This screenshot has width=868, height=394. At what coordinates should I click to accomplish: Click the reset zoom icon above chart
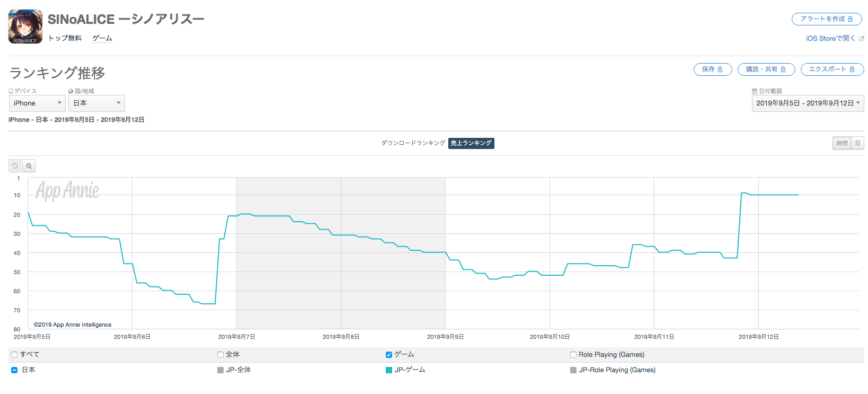(x=15, y=166)
